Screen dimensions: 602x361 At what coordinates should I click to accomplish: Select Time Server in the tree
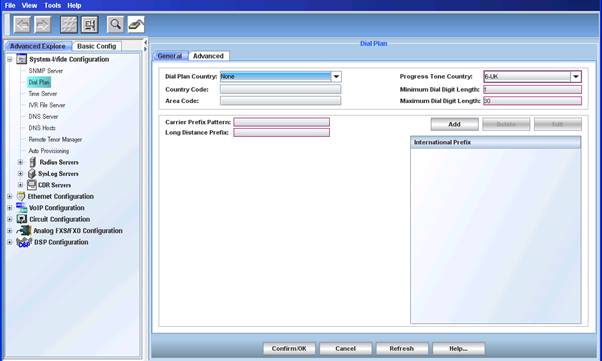click(43, 94)
